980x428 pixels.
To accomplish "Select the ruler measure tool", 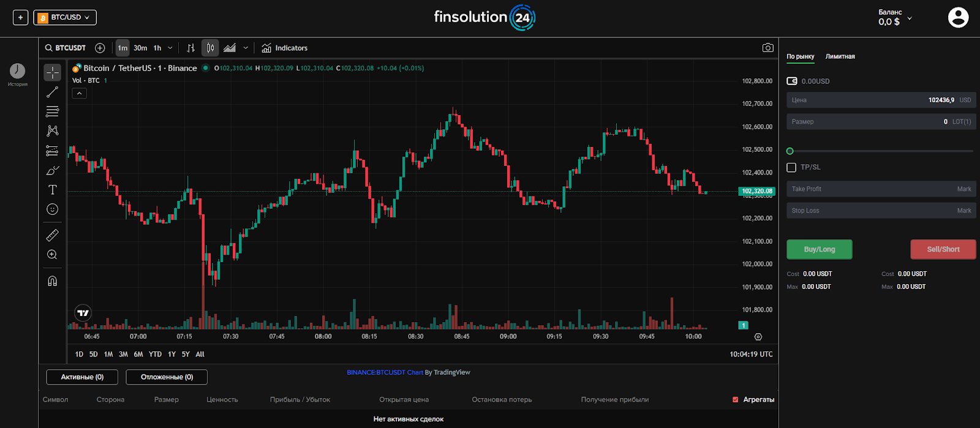I will (53, 235).
